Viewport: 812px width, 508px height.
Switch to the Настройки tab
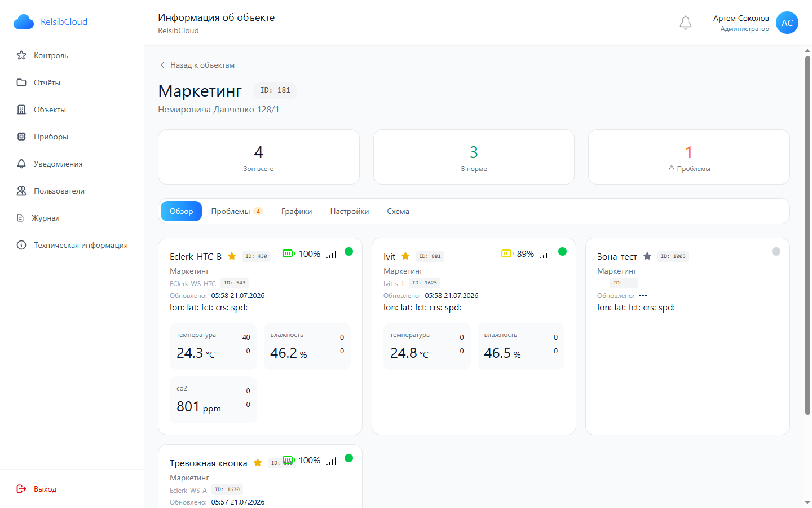tap(350, 211)
